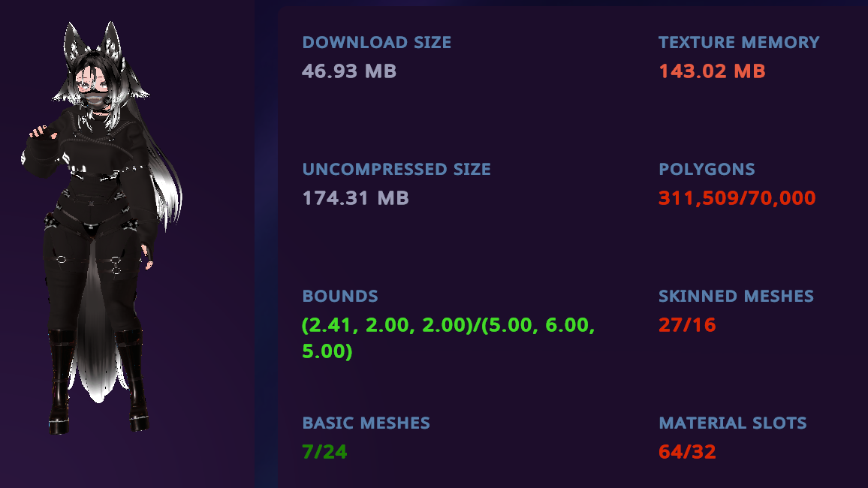Image resolution: width=868 pixels, height=488 pixels.
Task: Select the green bounds dimensions value
Action: tap(448, 338)
